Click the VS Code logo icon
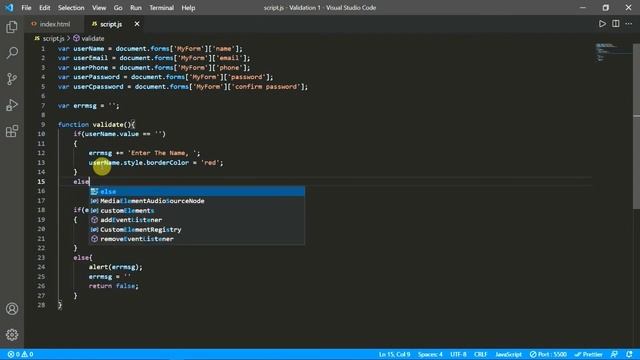 pyautogui.click(x=9, y=8)
